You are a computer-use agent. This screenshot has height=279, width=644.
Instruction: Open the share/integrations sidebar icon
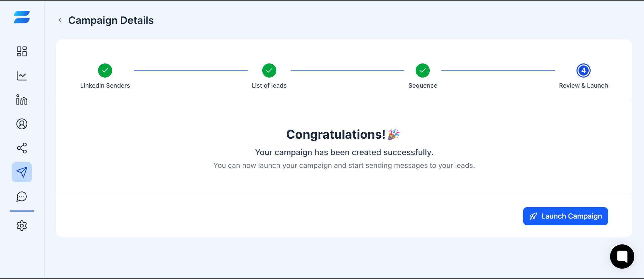(x=22, y=148)
